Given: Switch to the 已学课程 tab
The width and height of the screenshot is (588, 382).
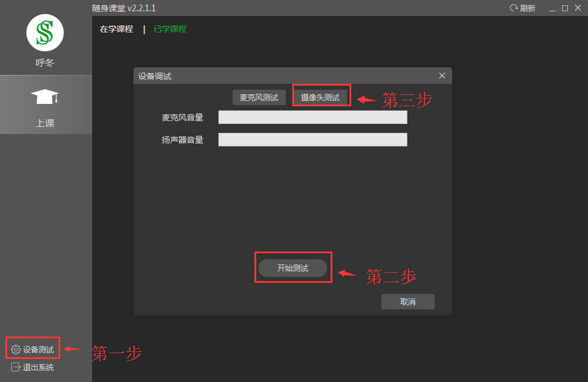Looking at the screenshot, I should coord(170,29).
